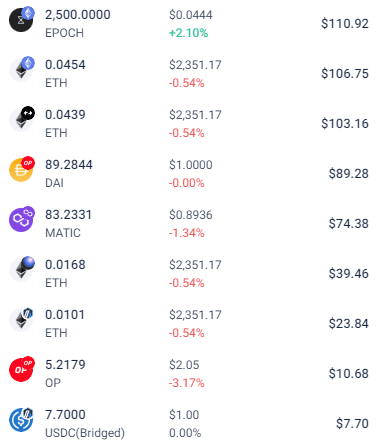Click the $0.8936 MATIC price
This screenshot has height=448, width=377.
190,215
